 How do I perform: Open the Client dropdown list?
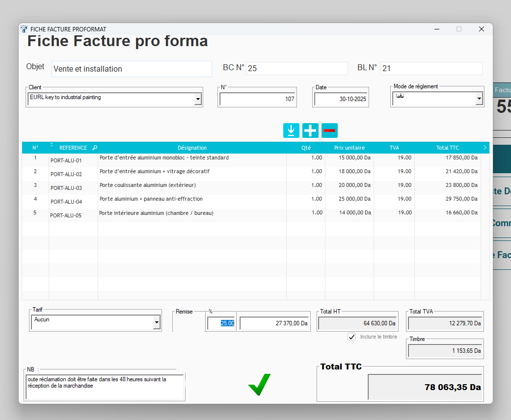tap(198, 99)
